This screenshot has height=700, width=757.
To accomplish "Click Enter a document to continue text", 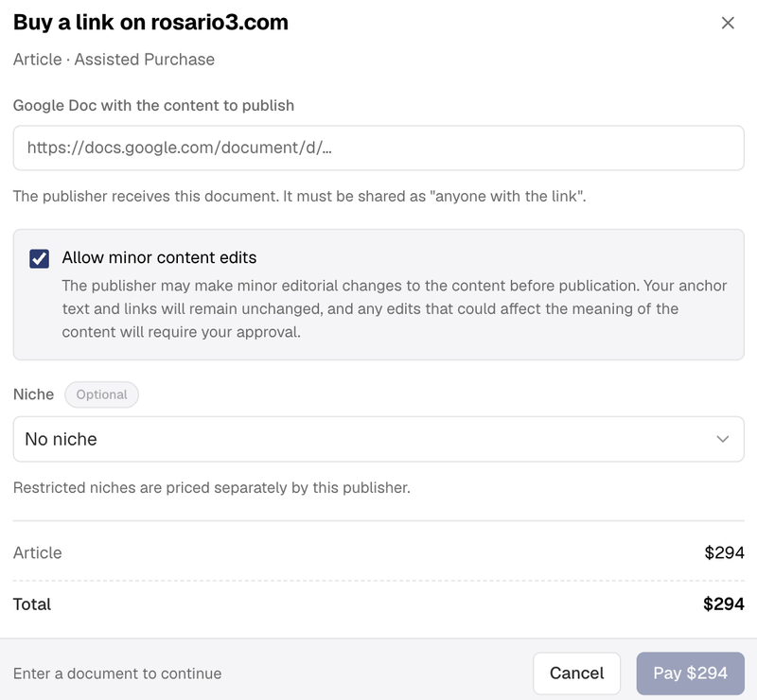I will click(117, 674).
